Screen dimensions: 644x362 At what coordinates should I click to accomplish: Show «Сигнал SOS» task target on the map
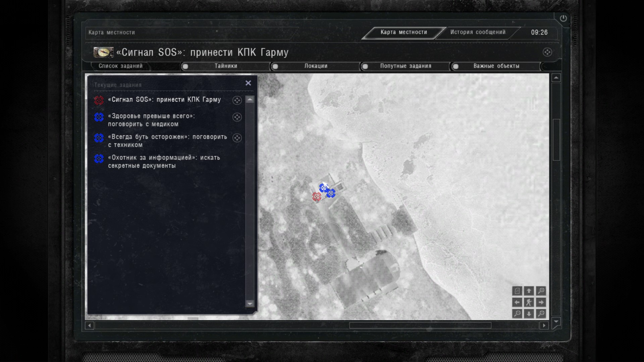coord(237,100)
